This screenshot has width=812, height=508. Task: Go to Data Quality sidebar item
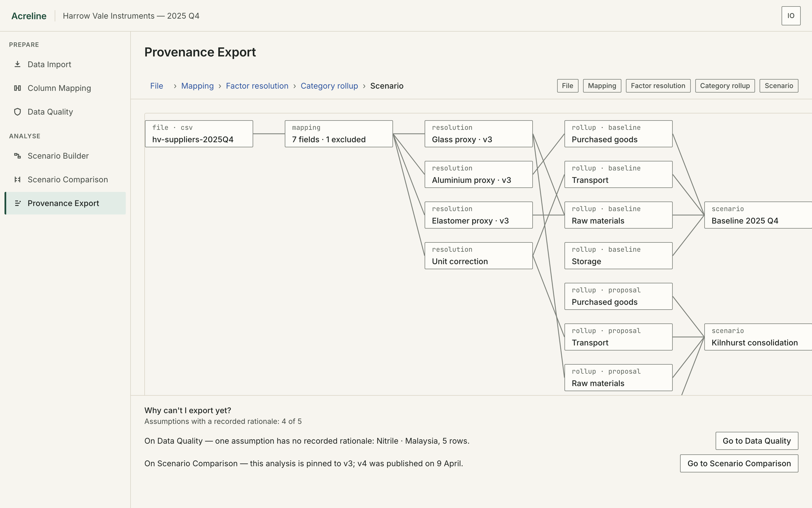click(65, 112)
